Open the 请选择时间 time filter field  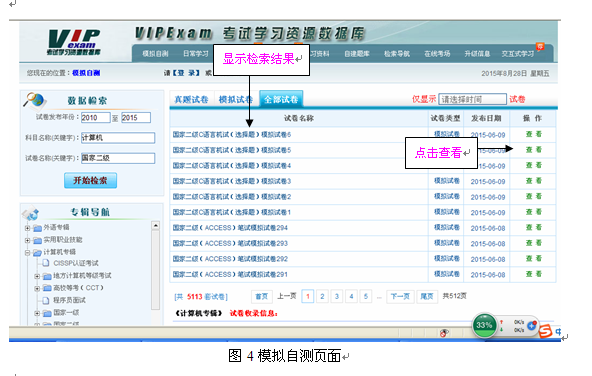click(x=472, y=99)
